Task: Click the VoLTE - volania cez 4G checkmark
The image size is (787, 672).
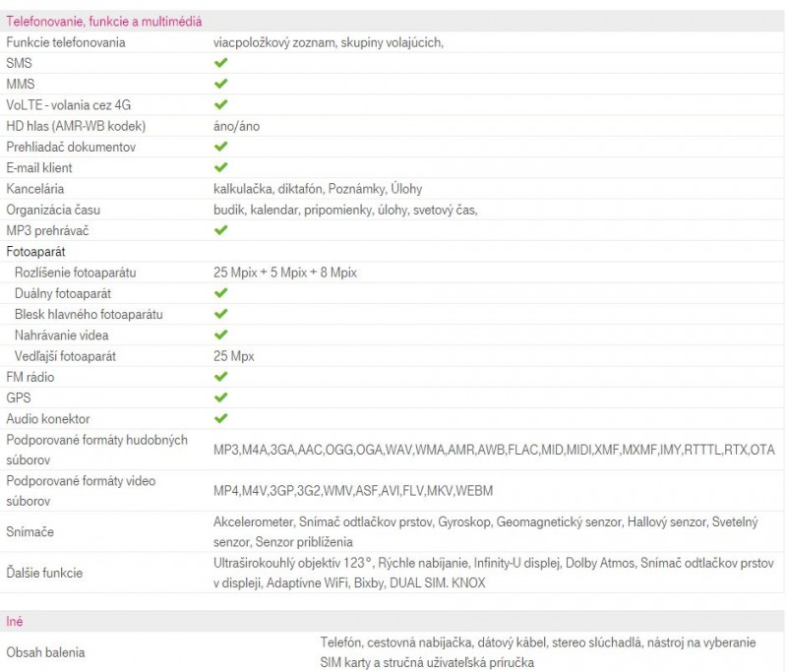Action: (x=220, y=104)
